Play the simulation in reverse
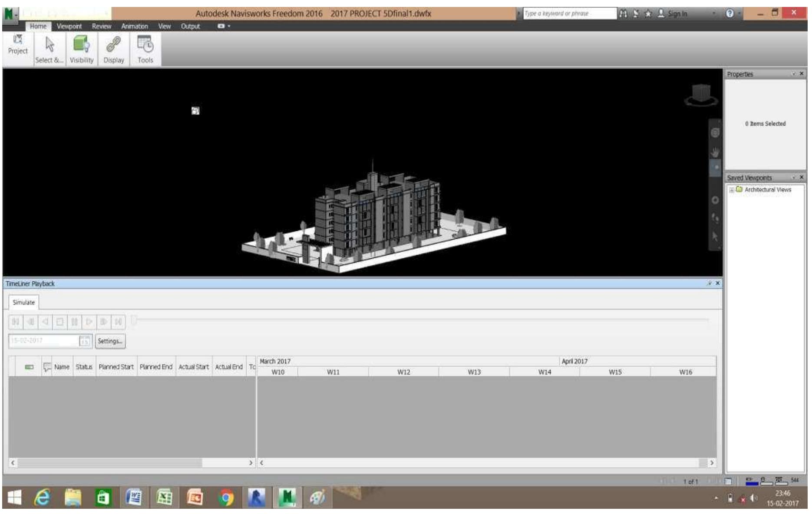812x514 pixels. [x=45, y=322]
